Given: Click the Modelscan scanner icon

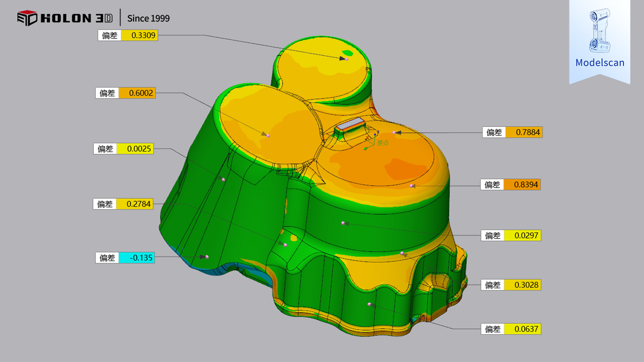Looking at the screenshot, I should pyautogui.click(x=600, y=30).
